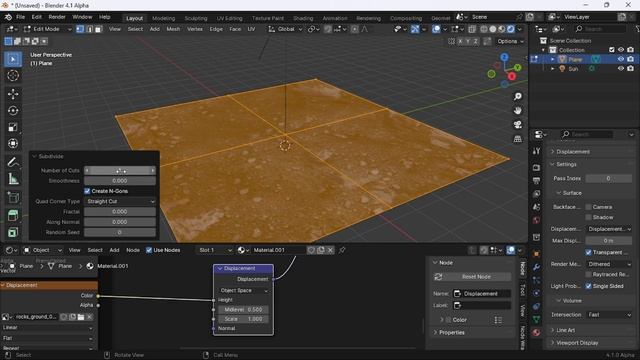Switch to the Modeling workspace tab

pos(163,18)
